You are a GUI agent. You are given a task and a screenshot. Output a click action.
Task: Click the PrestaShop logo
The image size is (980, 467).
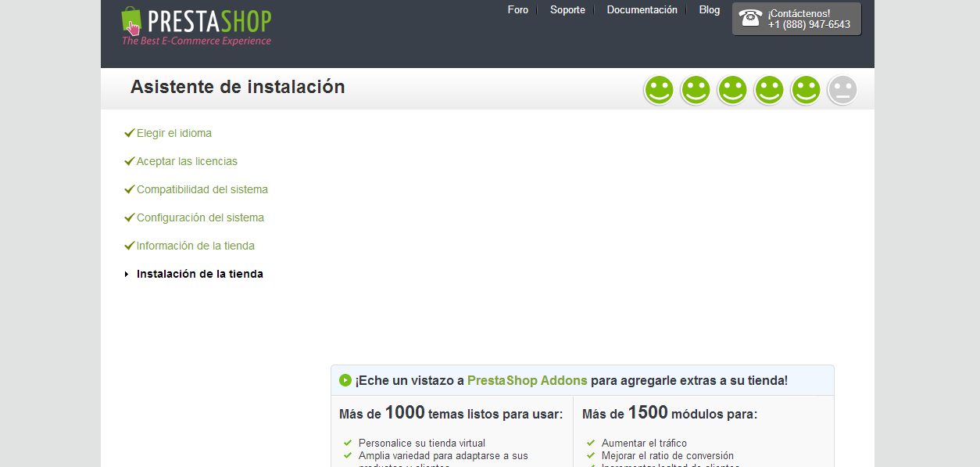tap(196, 27)
